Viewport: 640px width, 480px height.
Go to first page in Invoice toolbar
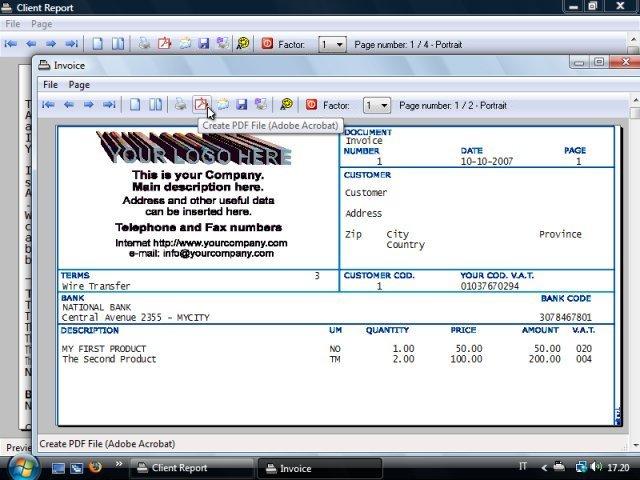(x=49, y=105)
